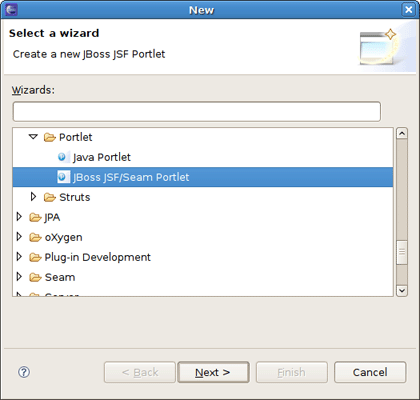Click the disabled Finish button
This screenshot has width=420, height=400.
click(292, 372)
